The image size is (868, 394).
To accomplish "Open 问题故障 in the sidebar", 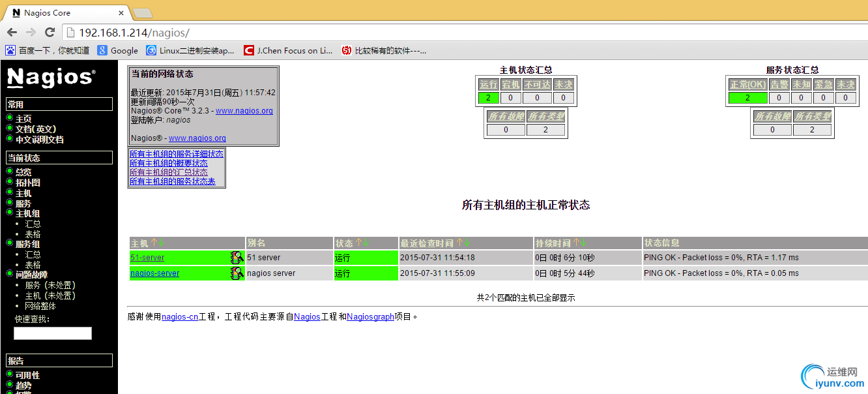I will (x=32, y=275).
